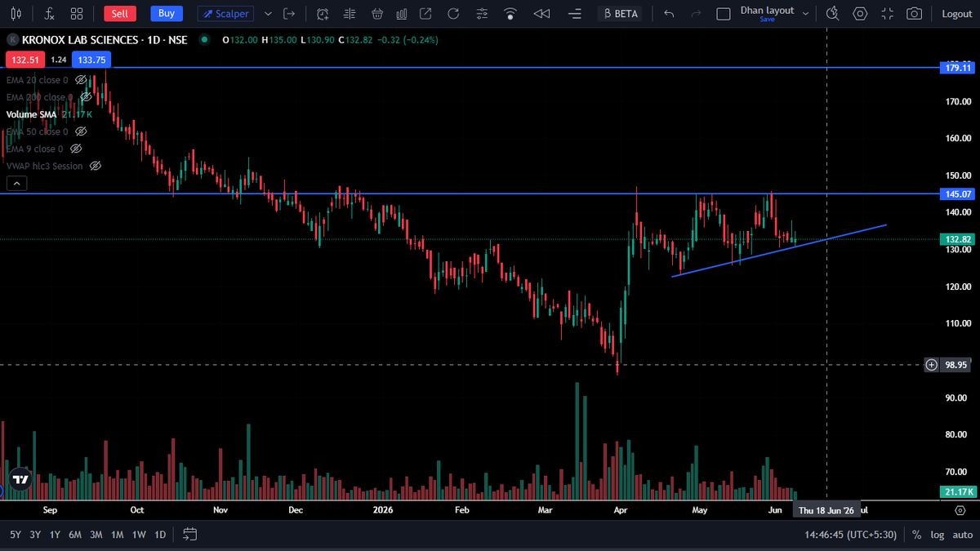Show the EMA 20 close indicator
The image size is (980, 551).
pyautogui.click(x=81, y=80)
